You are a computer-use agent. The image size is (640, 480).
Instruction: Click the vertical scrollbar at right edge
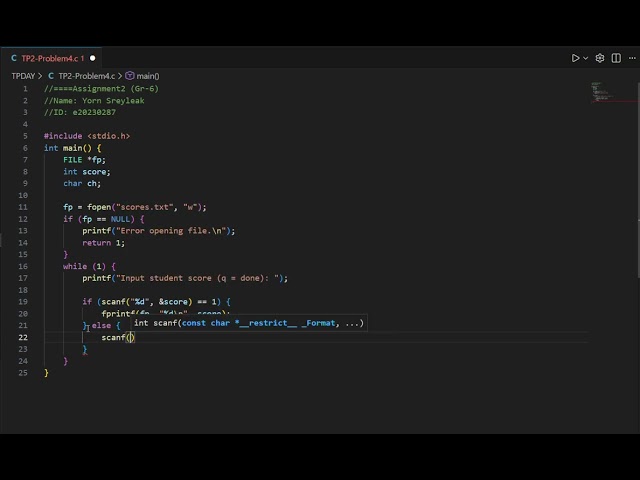pyautogui.click(x=636, y=150)
